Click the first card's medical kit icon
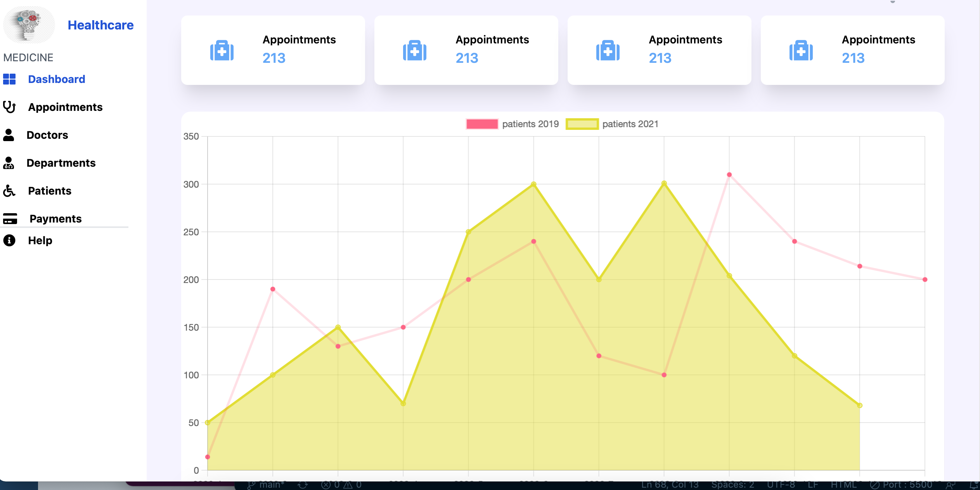980x490 pixels. (x=222, y=50)
